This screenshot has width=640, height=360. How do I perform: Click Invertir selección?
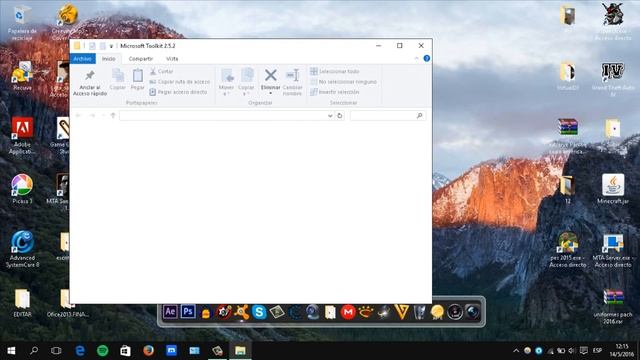pyautogui.click(x=335, y=92)
